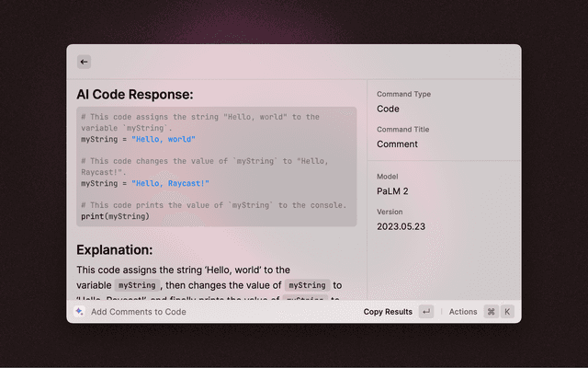The image size is (588, 368).
Task: Click the "Hello, Raycast!" string assignment line
Action: point(145,183)
